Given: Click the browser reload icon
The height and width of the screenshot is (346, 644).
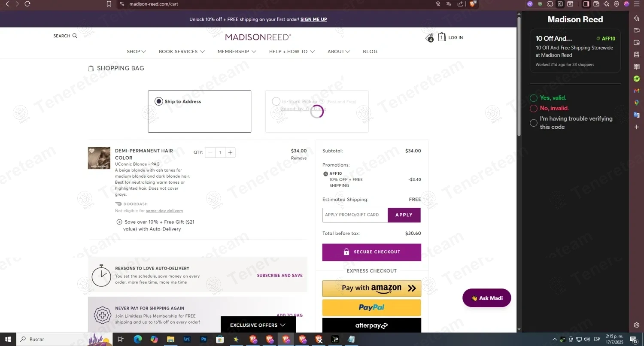Looking at the screenshot, I should point(27,4).
